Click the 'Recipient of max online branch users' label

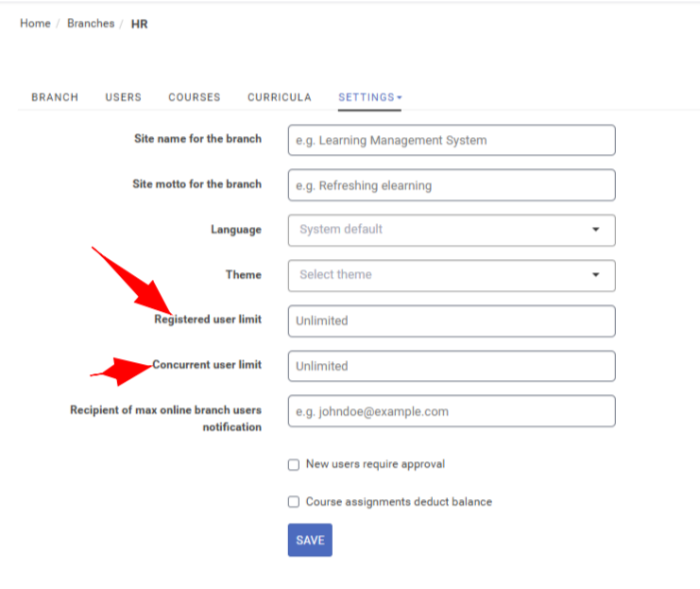click(166, 410)
